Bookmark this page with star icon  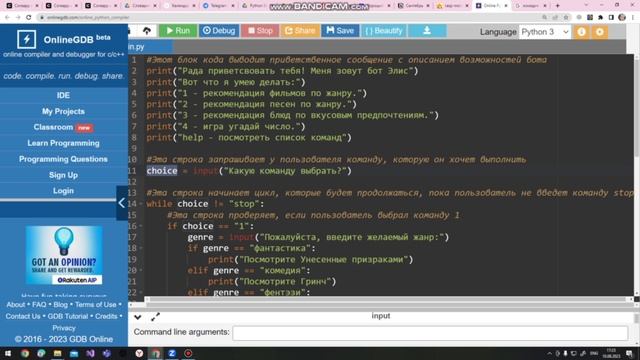point(566,18)
